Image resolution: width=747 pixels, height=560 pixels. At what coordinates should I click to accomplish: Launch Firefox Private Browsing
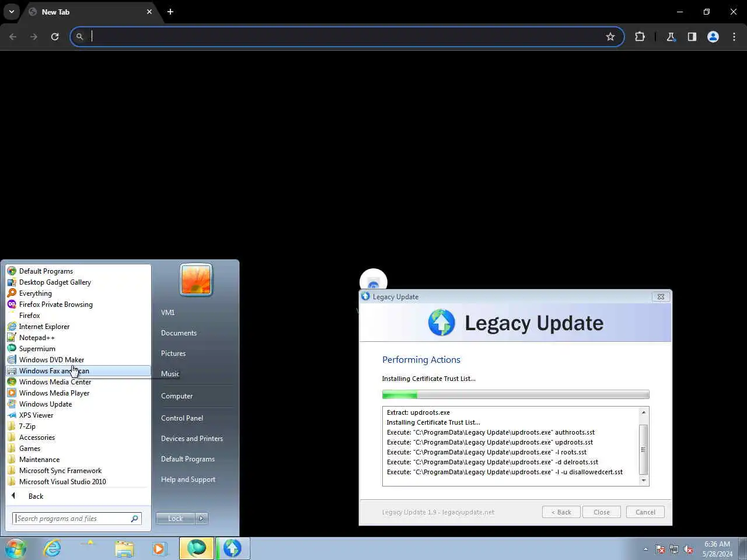tap(78, 304)
